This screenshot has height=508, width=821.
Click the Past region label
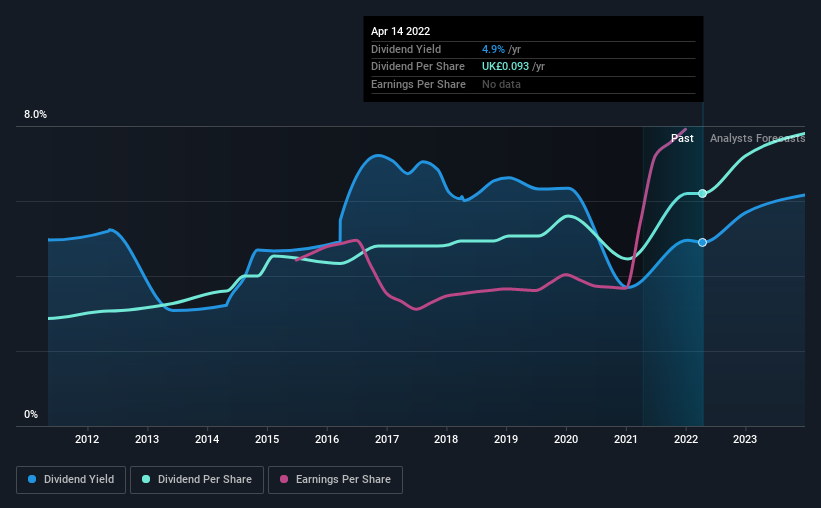[682, 138]
